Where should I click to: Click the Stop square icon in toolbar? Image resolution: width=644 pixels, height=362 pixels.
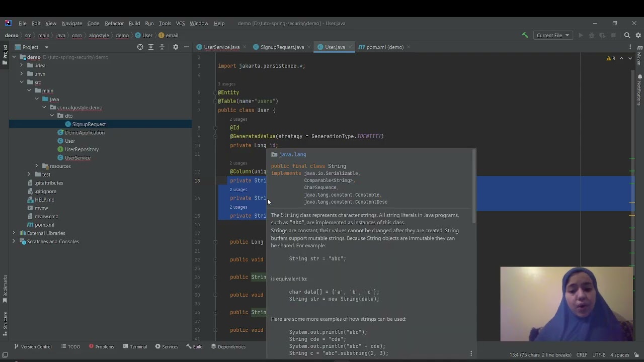tap(613, 35)
